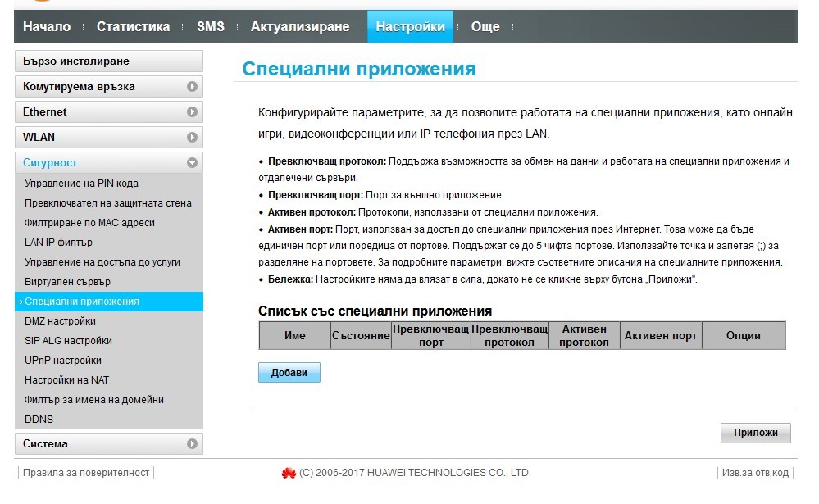Click the Активен порт column header
This screenshot has height=504, width=819.
661,336
